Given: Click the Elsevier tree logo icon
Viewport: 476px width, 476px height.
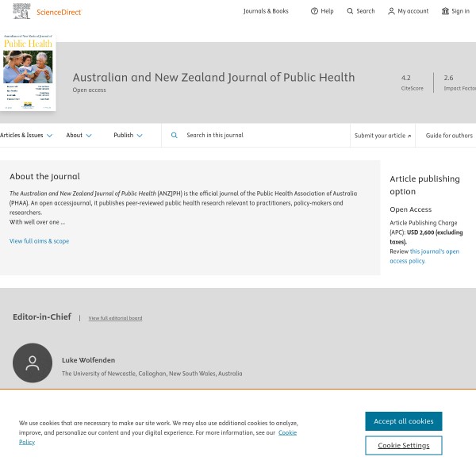Looking at the screenshot, I should click(x=21, y=11).
